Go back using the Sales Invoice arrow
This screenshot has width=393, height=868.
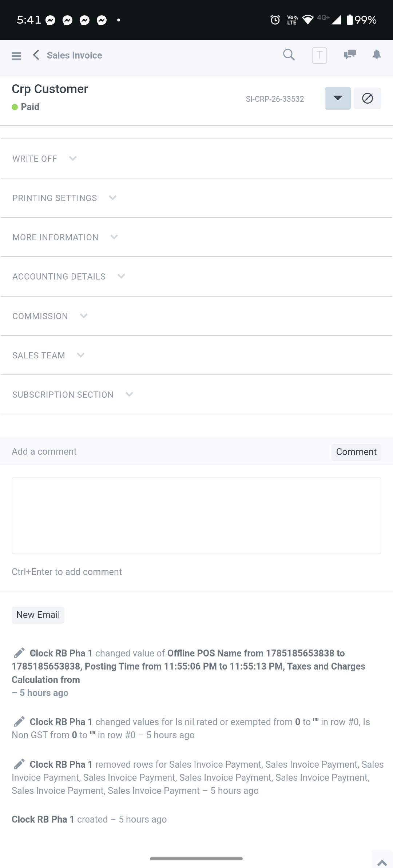tap(36, 55)
